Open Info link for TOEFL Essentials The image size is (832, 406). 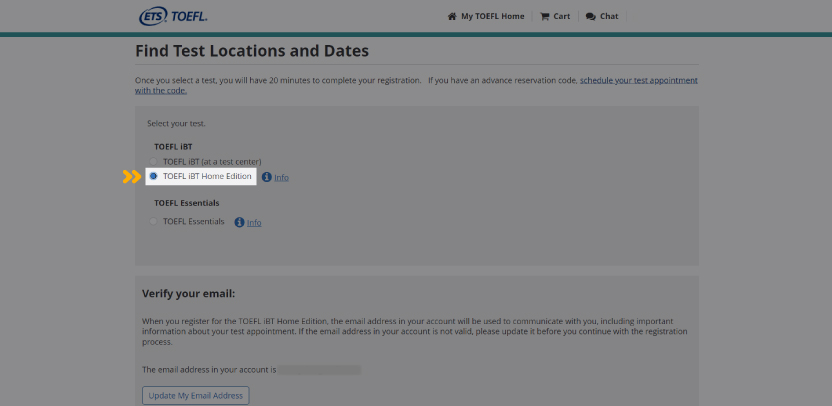tap(254, 222)
